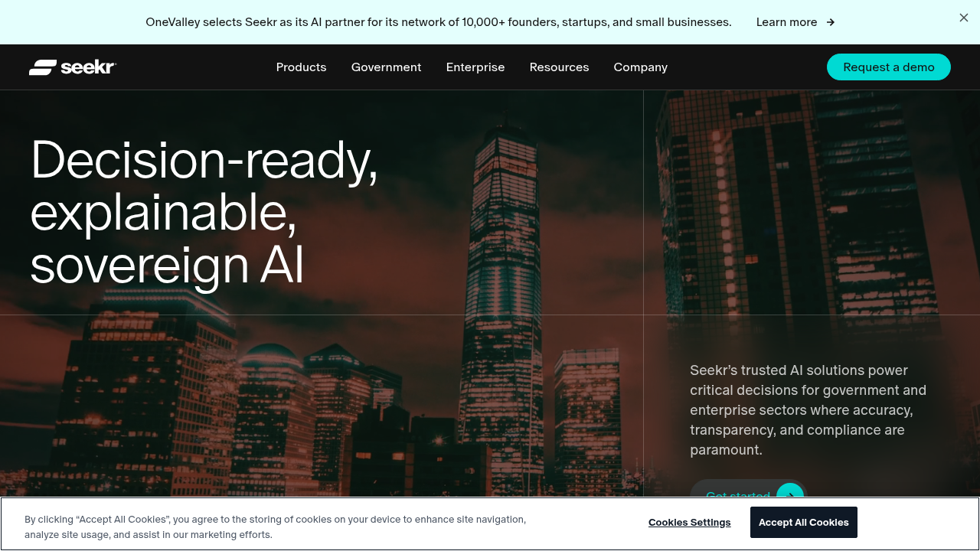Open the Government menu
This screenshot has height=551, width=980.
(386, 67)
